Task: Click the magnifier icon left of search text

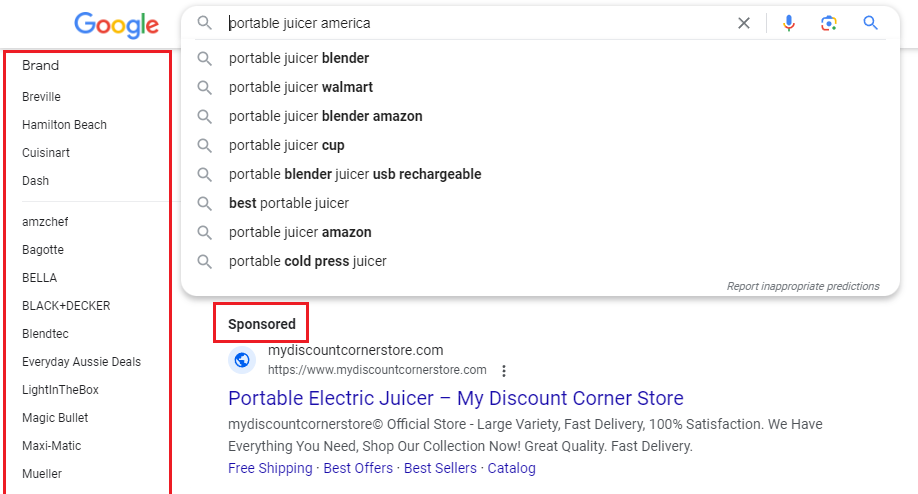Action: click(x=205, y=23)
